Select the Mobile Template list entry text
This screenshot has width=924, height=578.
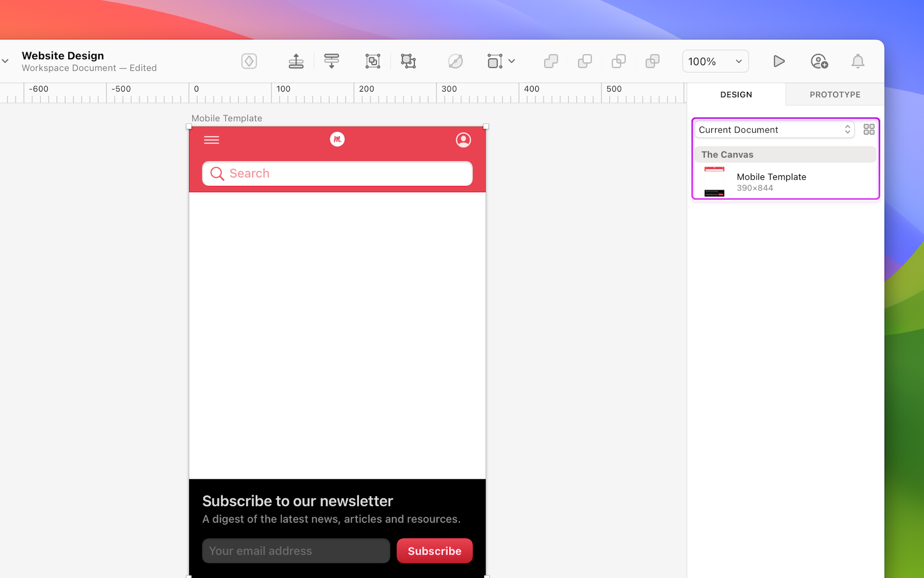tap(771, 177)
